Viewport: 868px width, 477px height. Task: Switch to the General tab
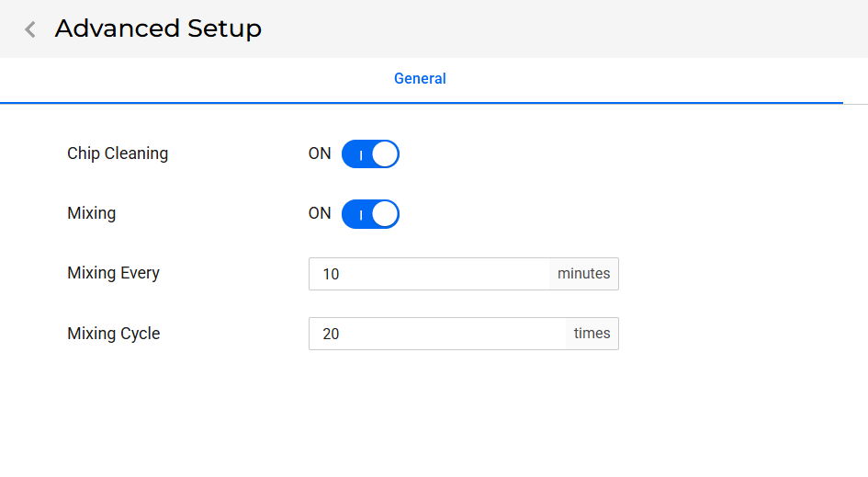pyautogui.click(x=420, y=79)
